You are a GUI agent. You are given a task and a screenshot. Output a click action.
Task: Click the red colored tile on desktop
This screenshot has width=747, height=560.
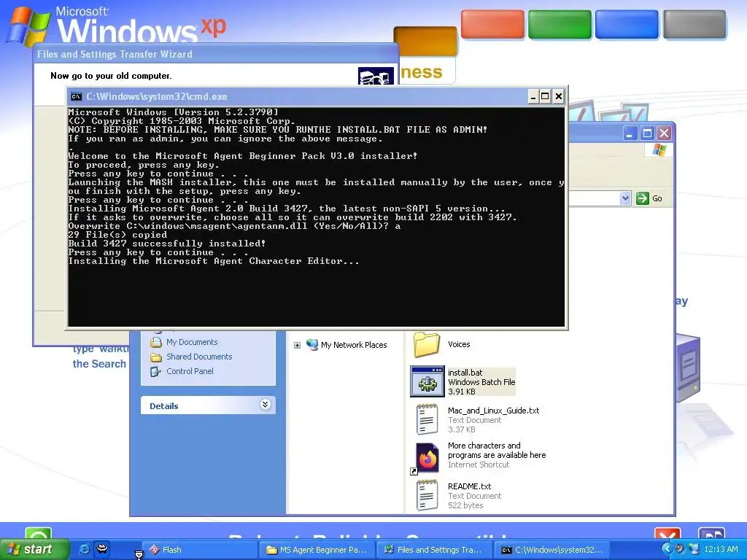492,24
